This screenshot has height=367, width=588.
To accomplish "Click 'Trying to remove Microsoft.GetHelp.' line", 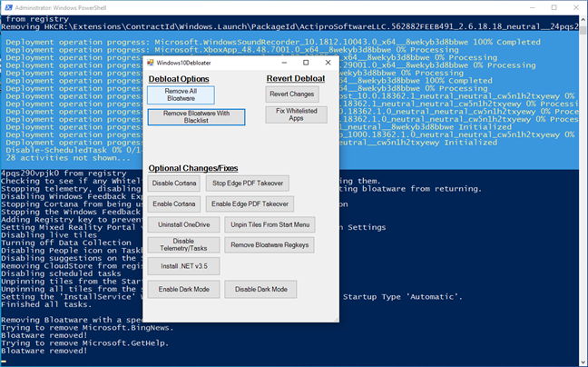I will (x=84, y=343).
